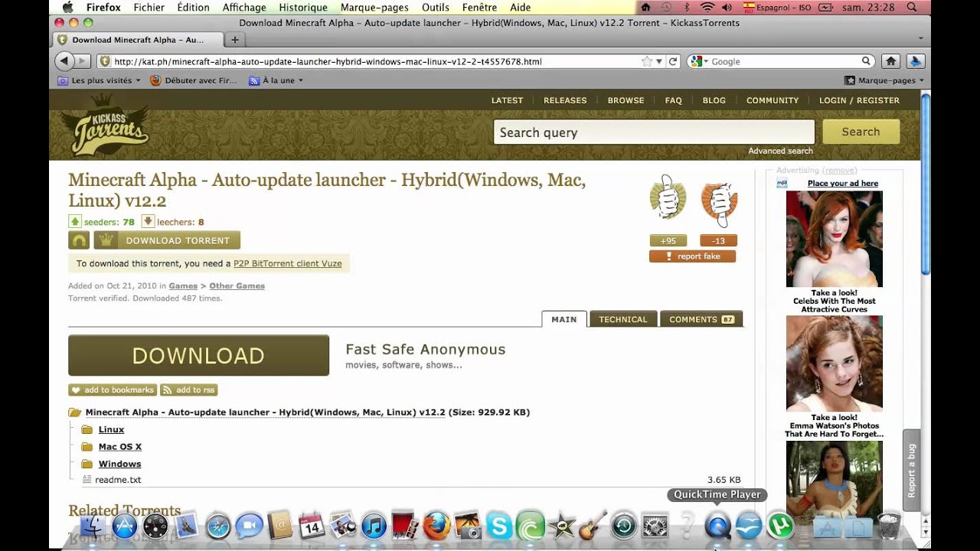The height and width of the screenshot is (551, 980).
Task: Expand the Les plus visités bookmarks folder
Action: coord(99,80)
